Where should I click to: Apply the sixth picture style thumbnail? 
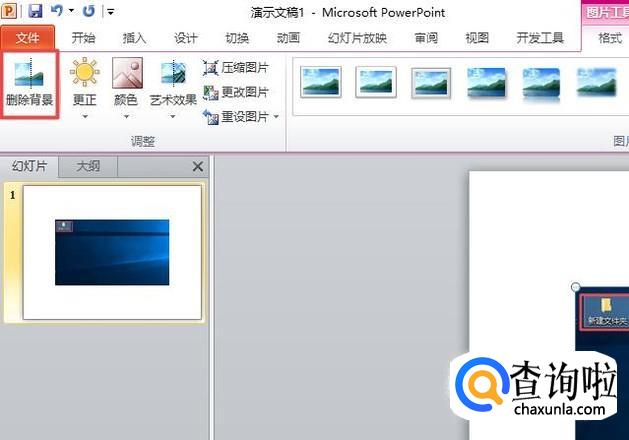(x=596, y=82)
